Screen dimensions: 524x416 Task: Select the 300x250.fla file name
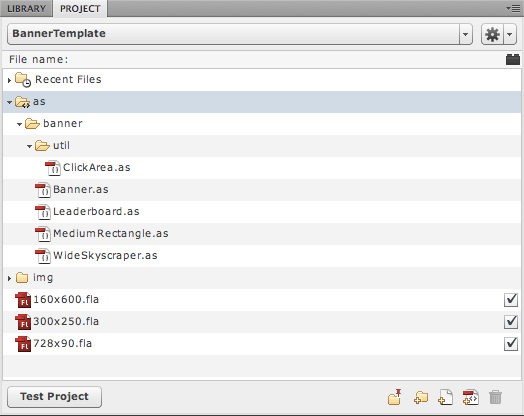(66, 321)
